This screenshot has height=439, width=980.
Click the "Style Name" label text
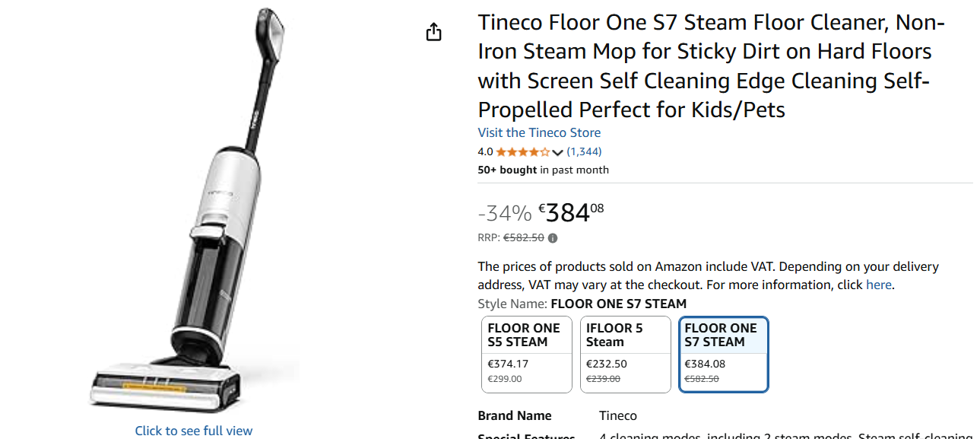[x=512, y=304]
